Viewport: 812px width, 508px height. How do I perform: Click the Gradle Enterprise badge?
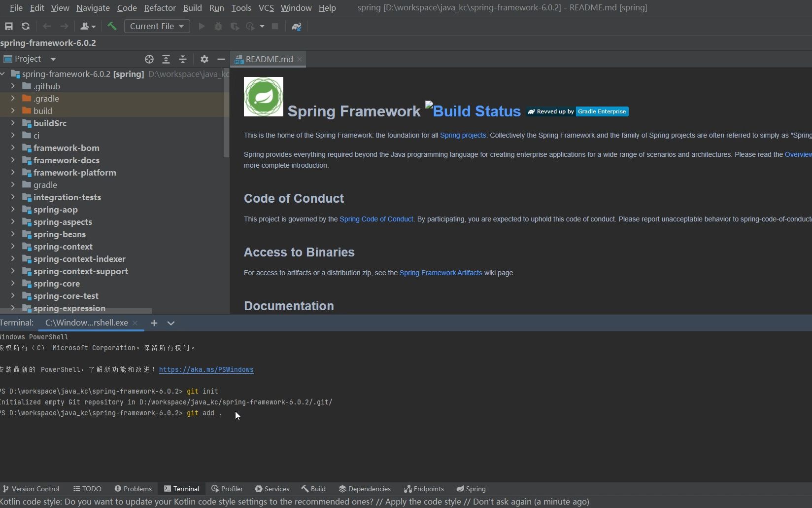click(577, 111)
